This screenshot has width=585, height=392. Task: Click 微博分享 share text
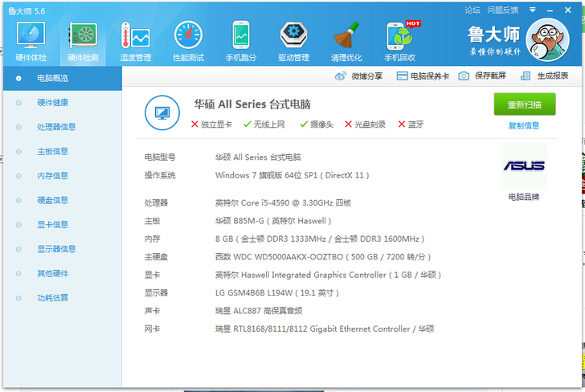(366, 76)
